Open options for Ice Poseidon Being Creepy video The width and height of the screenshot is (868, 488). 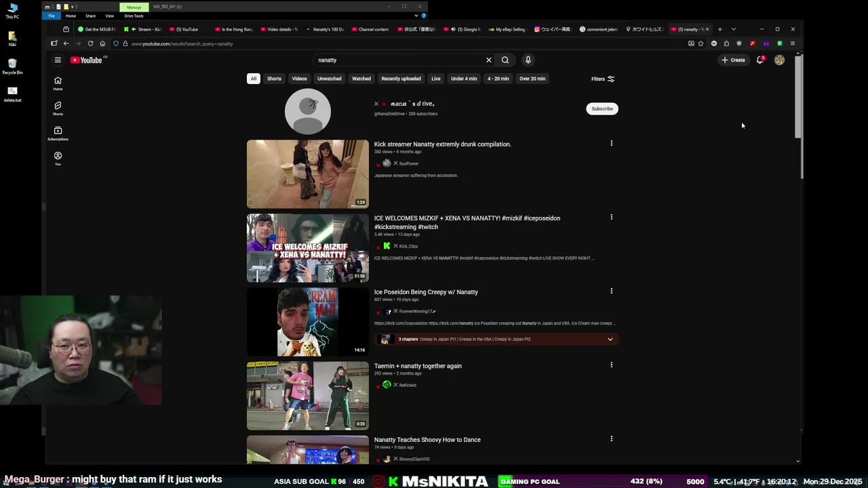[x=611, y=291]
